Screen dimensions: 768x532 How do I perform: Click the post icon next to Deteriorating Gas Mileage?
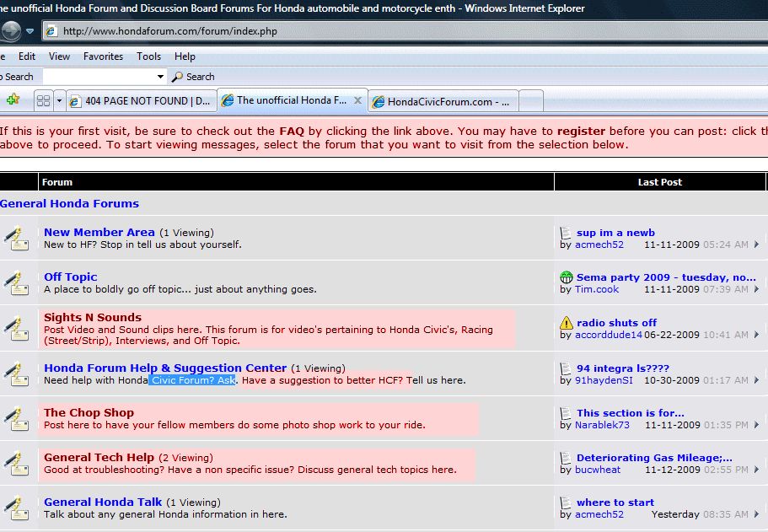[566, 458]
